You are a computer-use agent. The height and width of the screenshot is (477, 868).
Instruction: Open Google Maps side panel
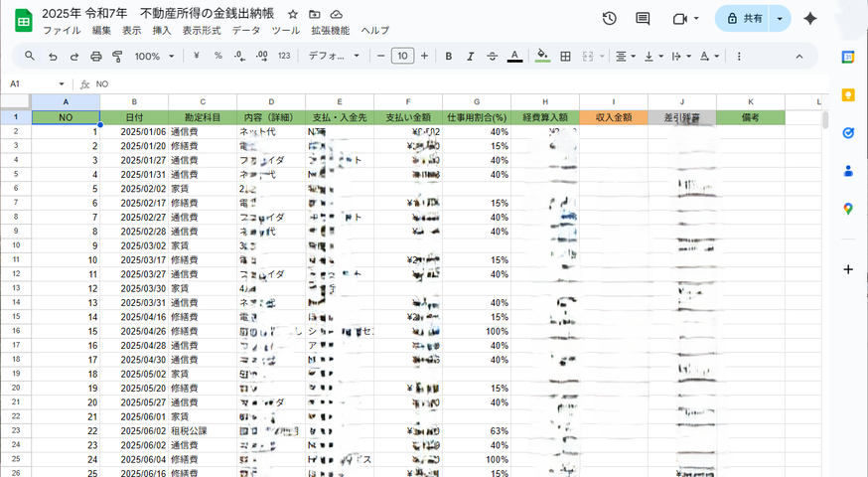pyautogui.click(x=848, y=209)
